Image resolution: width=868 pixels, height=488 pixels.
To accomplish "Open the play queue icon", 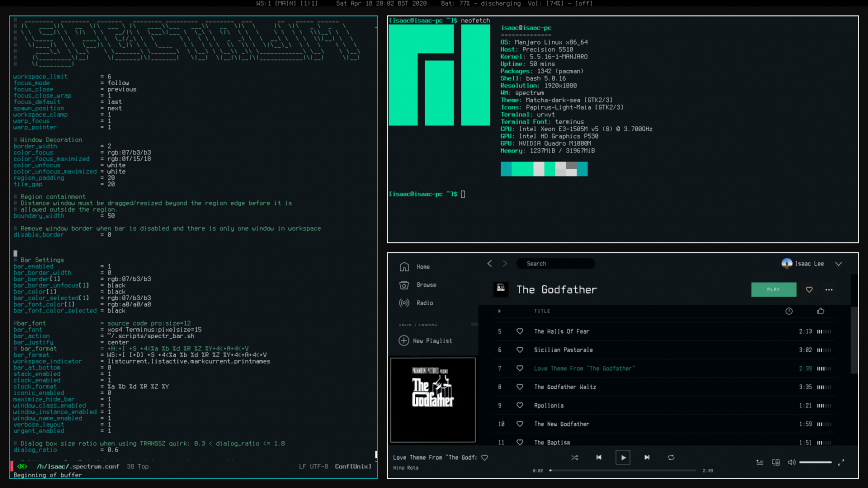I will pyautogui.click(x=760, y=462).
